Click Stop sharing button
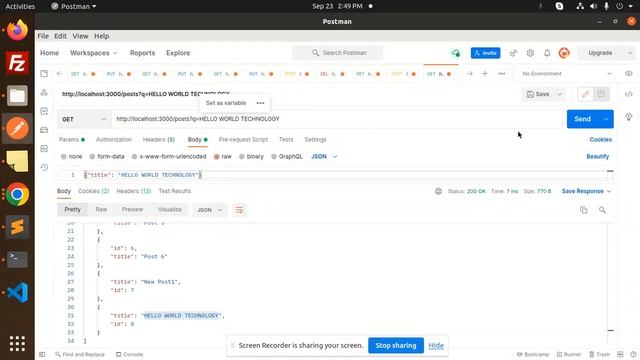 (x=396, y=346)
